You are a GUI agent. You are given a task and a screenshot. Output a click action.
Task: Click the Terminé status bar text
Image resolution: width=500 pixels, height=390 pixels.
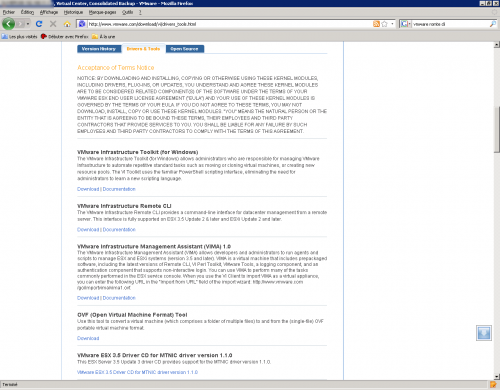[10, 385]
